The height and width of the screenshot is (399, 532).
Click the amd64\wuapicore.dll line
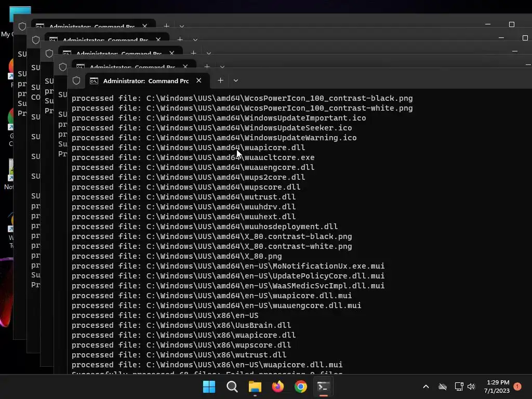pyautogui.click(x=188, y=148)
